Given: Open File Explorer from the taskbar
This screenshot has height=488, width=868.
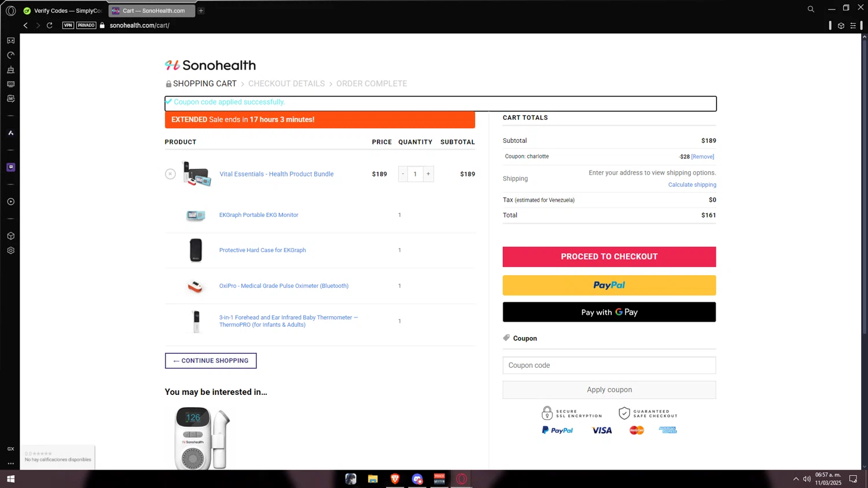Looking at the screenshot, I should [x=373, y=479].
